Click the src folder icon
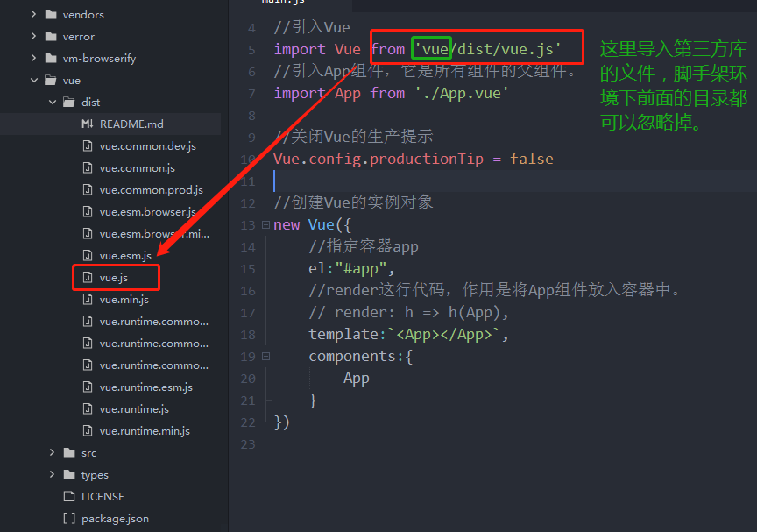The width and height of the screenshot is (757, 532). click(69, 453)
